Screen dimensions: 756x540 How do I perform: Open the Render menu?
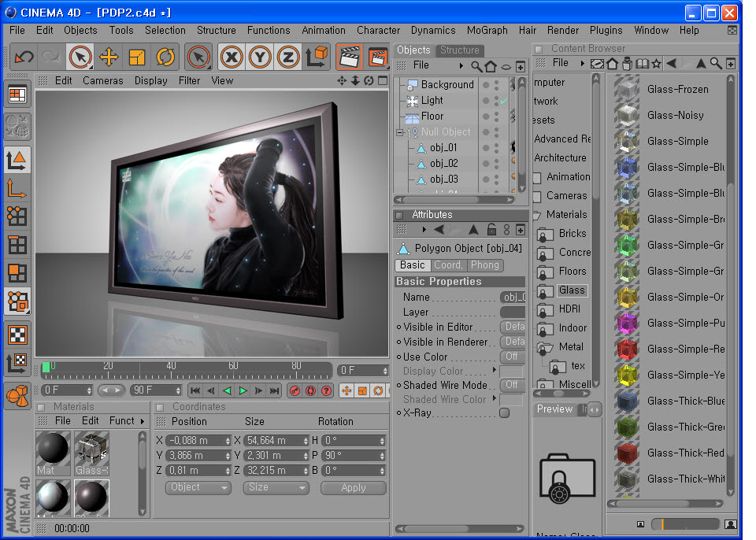pos(562,31)
